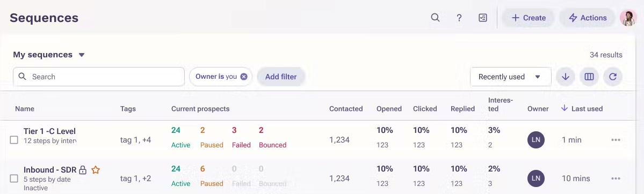Screen dimensions: 644x194
Task: Remove the 'Owner is you' filter
Action: [x=243, y=77]
